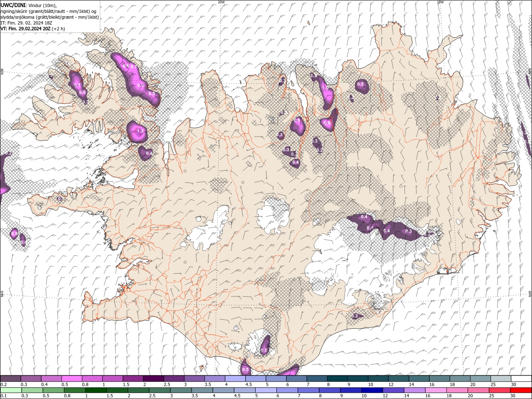Click the '1.0' snowfall value label

click(325, 88)
